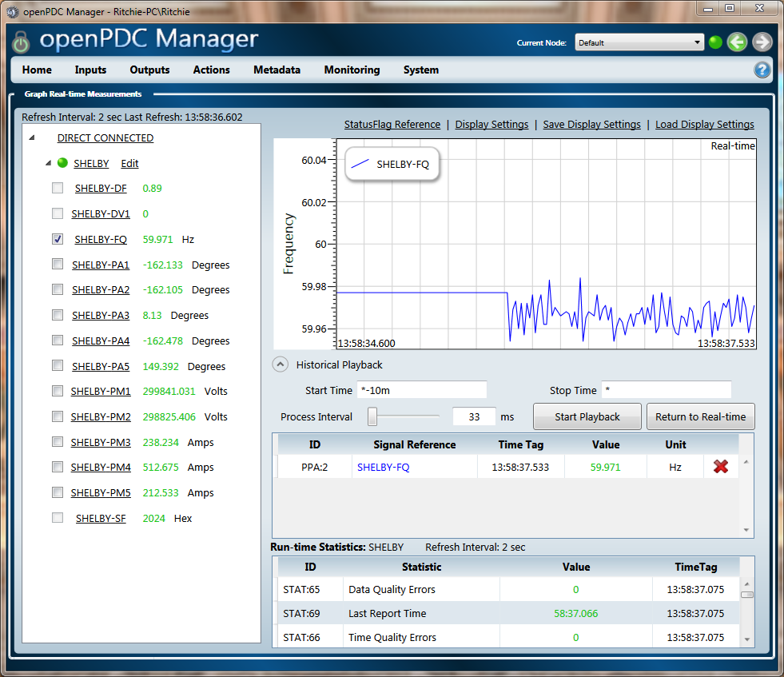Check the SHELBY-PA5 checkbox
The height and width of the screenshot is (677, 784).
(x=58, y=366)
